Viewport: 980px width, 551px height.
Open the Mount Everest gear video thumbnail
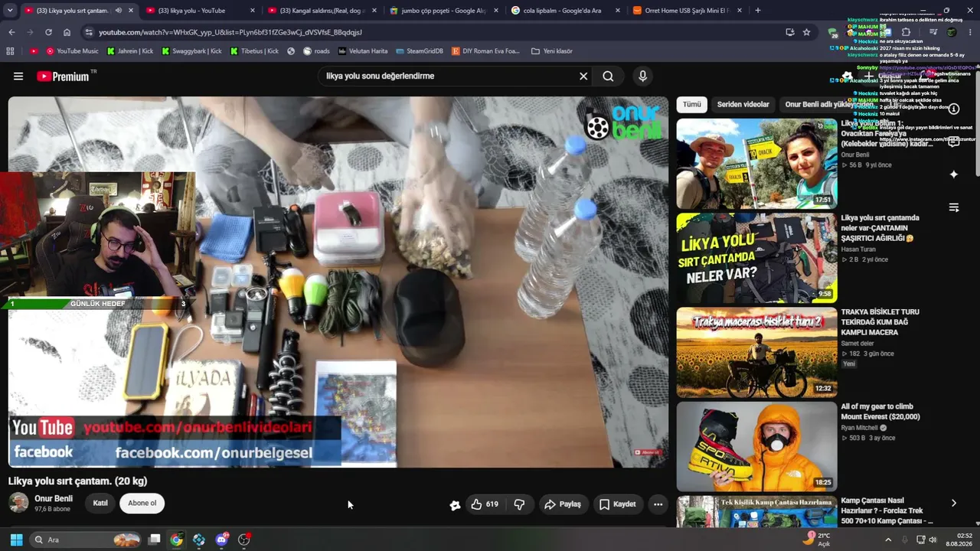pos(756,447)
